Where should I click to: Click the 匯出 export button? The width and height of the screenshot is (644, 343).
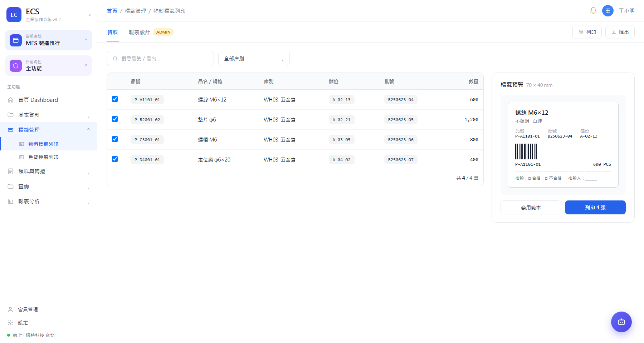[620, 32]
